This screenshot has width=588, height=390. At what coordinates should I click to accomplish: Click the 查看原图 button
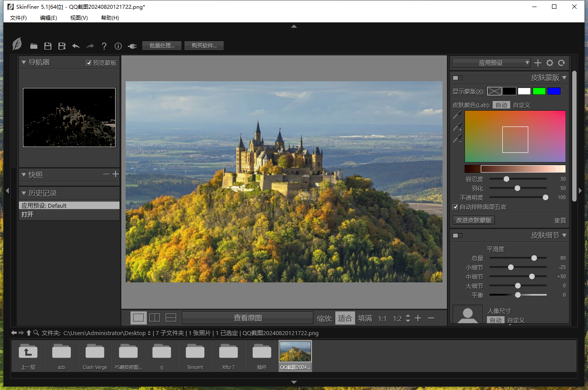247,318
